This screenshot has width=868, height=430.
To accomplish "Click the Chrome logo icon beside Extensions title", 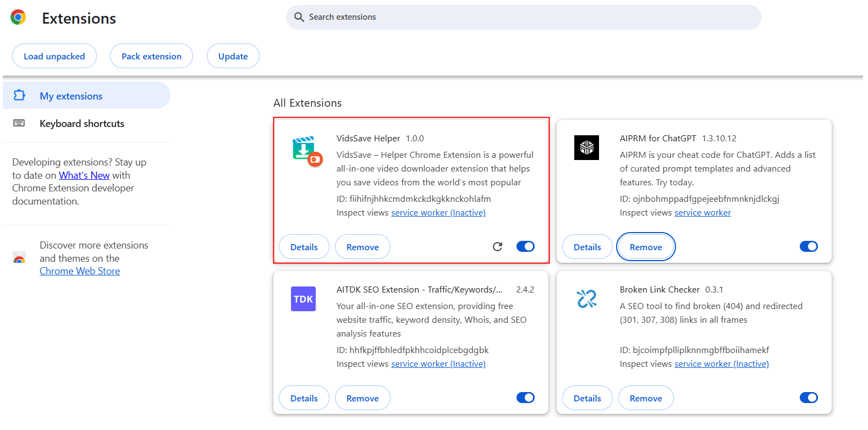I will coord(18,18).
